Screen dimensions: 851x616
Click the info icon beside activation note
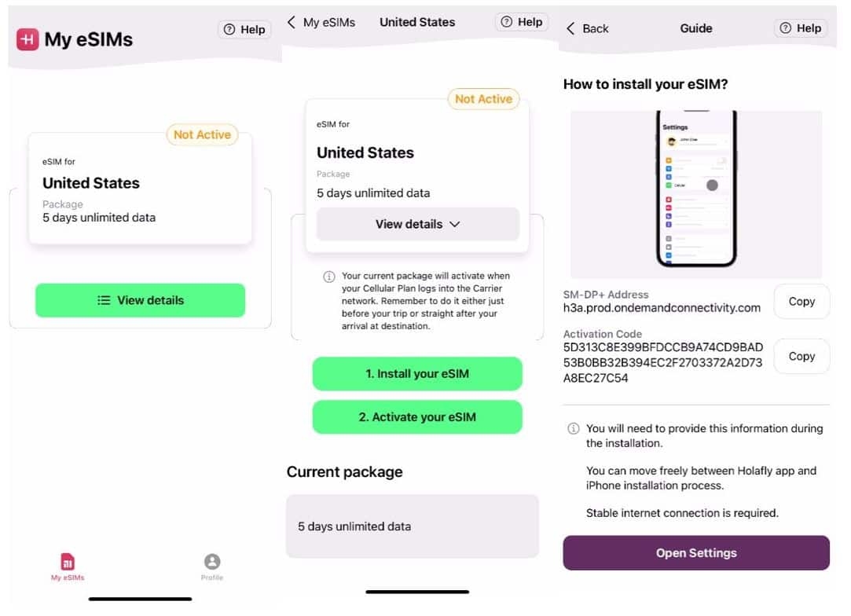329,277
